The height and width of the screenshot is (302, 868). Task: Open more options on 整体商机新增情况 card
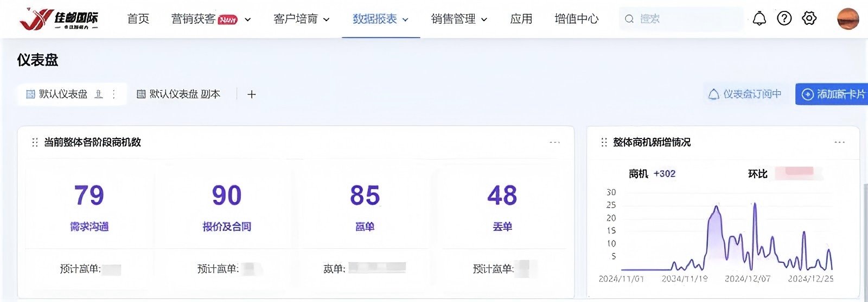(x=839, y=142)
